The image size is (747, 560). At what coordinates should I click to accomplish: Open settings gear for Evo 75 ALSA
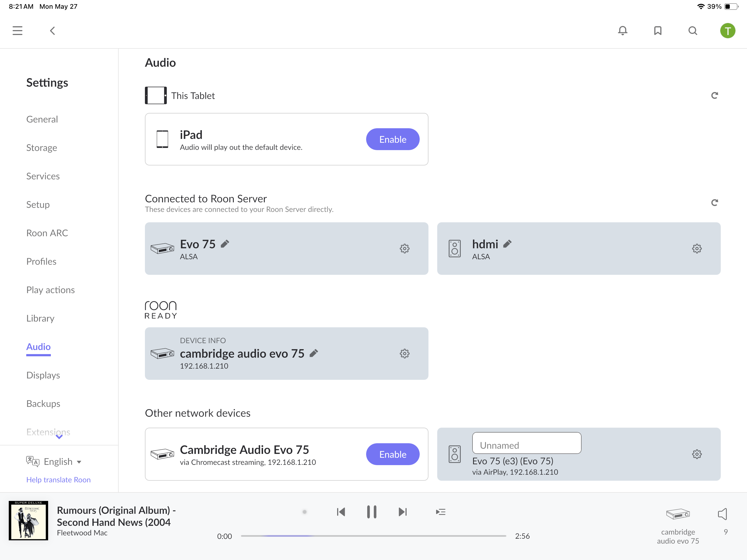[x=405, y=249]
